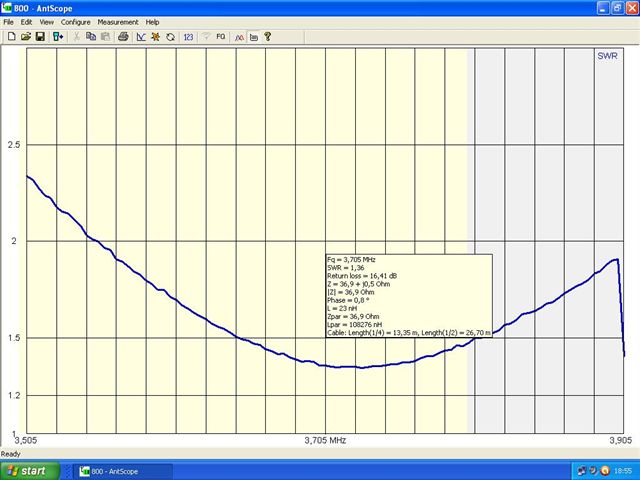Click the 'SWR = 1,36' readout line
640x480 pixels.
(345, 268)
